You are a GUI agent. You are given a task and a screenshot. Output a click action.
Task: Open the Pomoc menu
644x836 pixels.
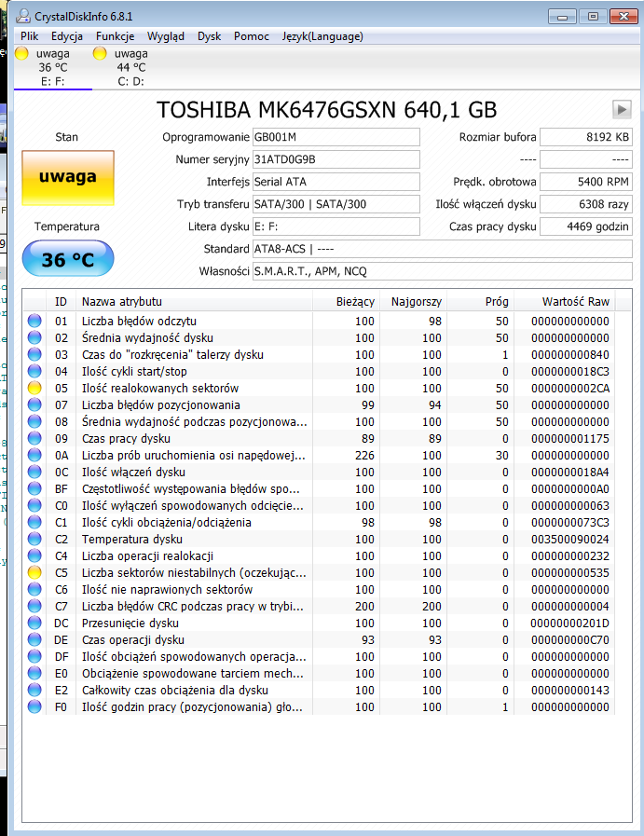pyautogui.click(x=251, y=36)
